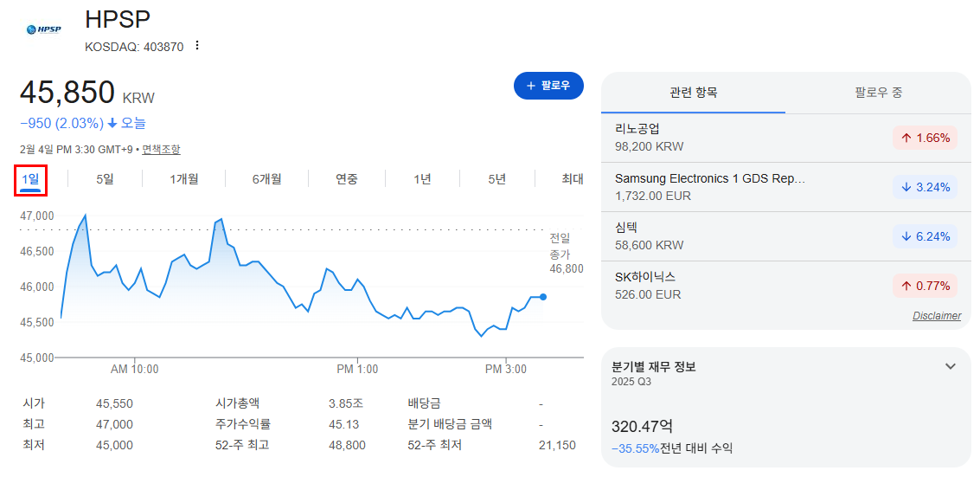Viewport: 980px width, 477px height.
Task: Click the current price 45,850 KRW
Action: click(x=86, y=93)
